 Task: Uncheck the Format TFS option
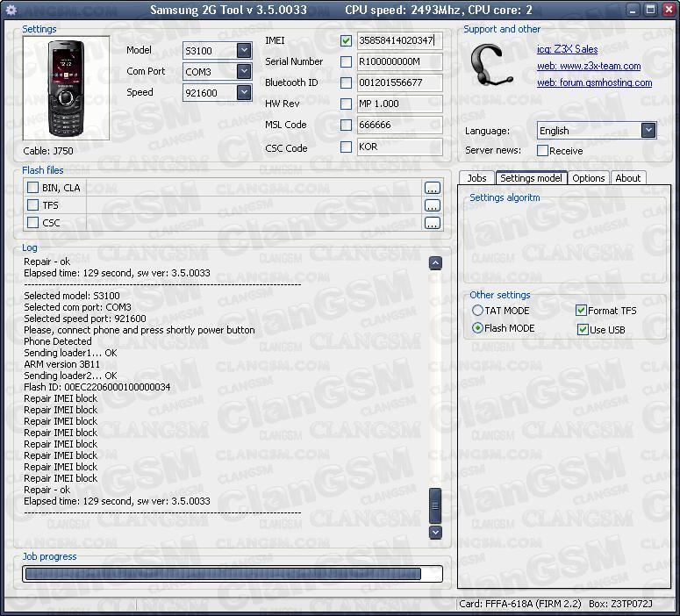pos(581,311)
